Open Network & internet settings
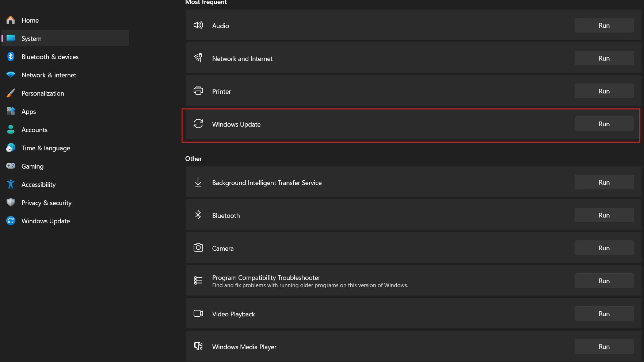 click(x=49, y=75)
